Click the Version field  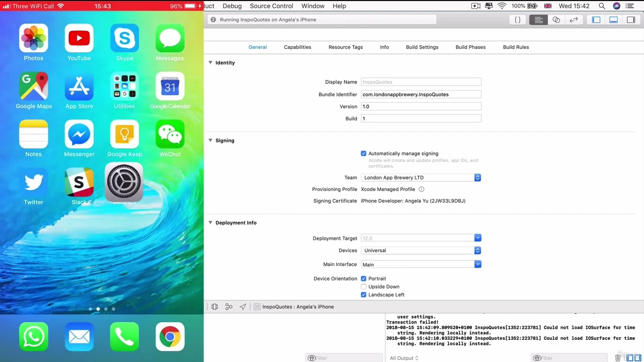(421, 107)
